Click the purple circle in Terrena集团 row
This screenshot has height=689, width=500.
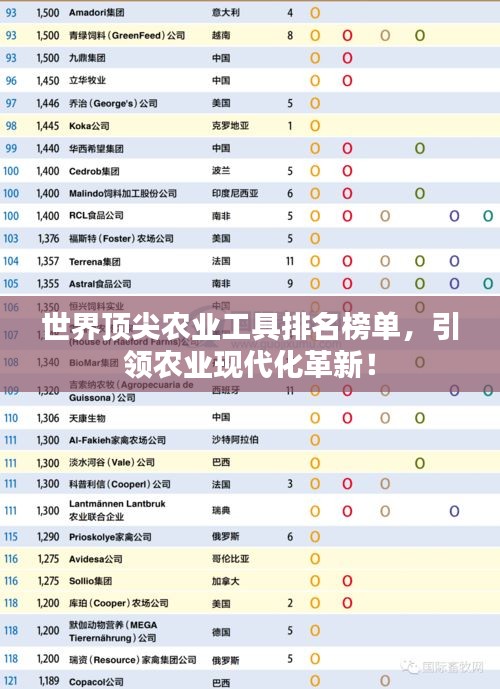[454, 261]
